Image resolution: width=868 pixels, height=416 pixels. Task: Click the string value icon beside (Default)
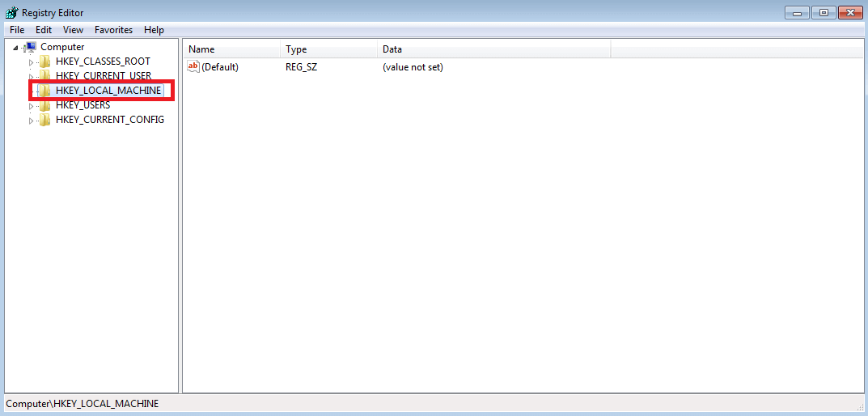193,67
